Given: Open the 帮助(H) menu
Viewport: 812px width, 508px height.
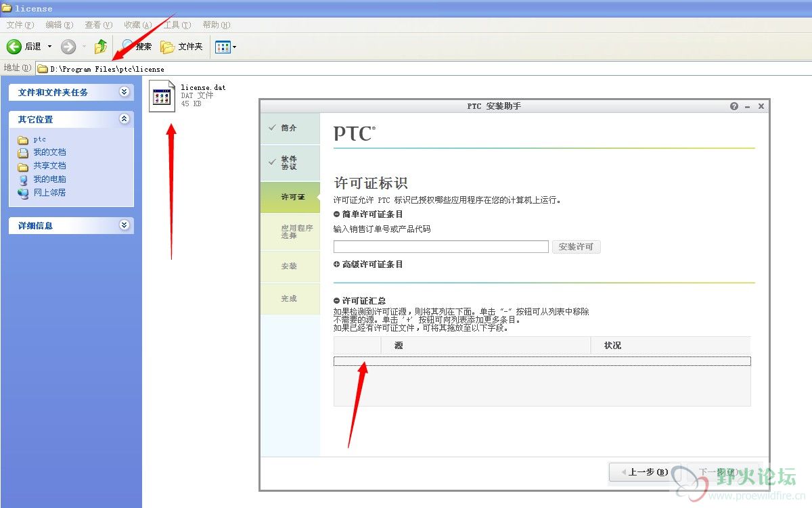Looking at the screenshot, I should [217, 25].
